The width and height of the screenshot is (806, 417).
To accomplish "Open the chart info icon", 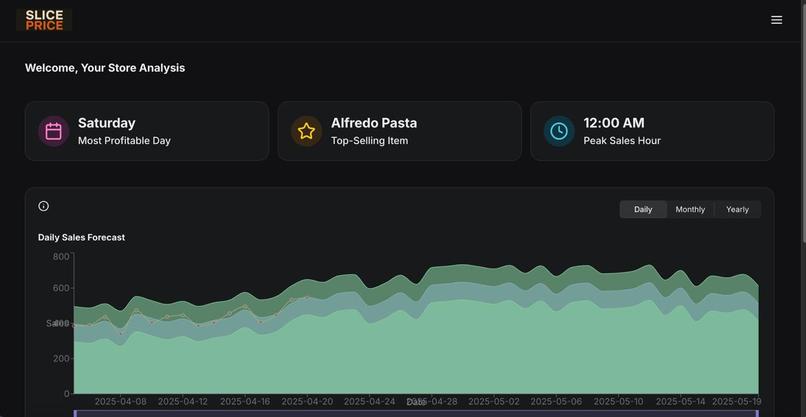I will tap(44, 206).
